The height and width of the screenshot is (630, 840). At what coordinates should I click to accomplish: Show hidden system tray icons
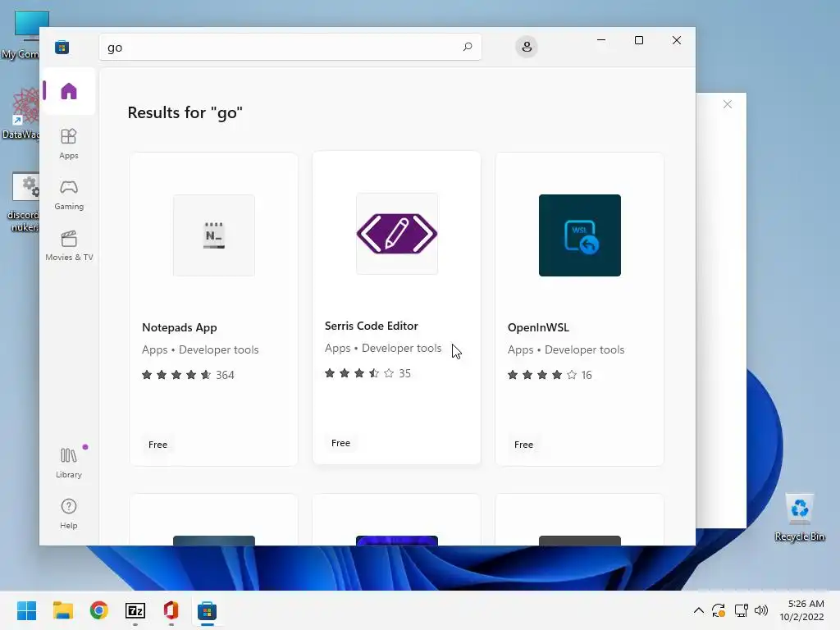pyautogui.click(x=699, y=610)
